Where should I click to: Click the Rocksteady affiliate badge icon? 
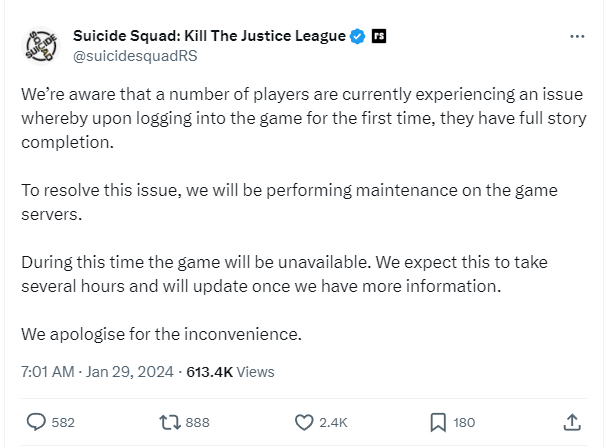click(x=380, y=36)
